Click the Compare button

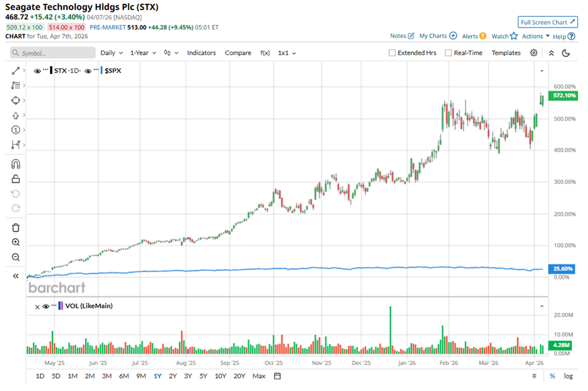[x=238, y=53]
